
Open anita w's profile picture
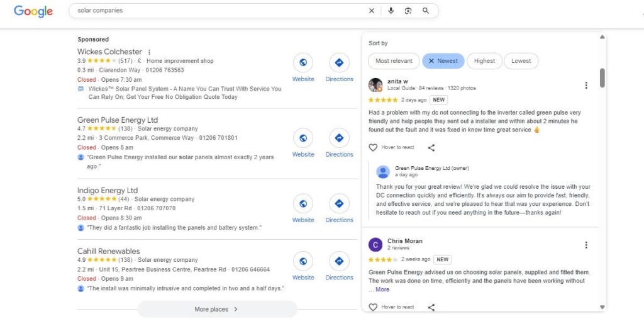click(375, 85)
